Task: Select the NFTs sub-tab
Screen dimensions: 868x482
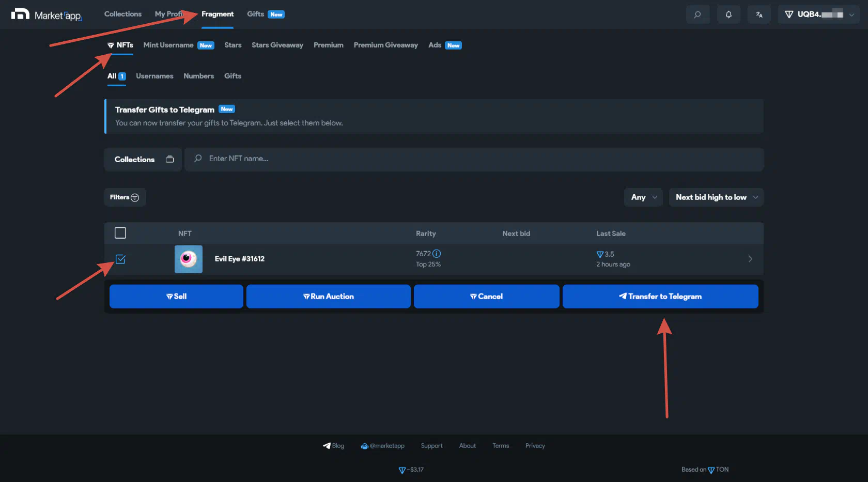Action: point(120,45)
